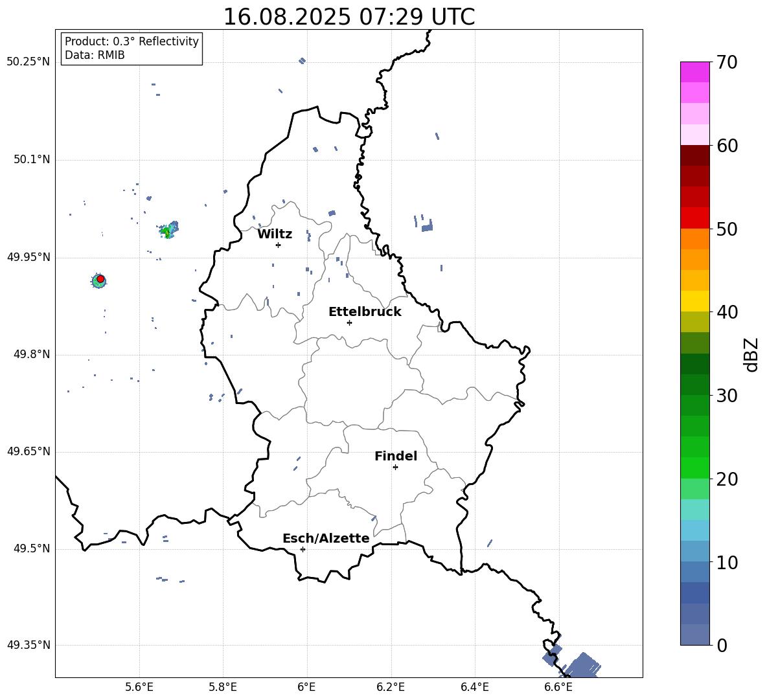Click the Esch/Alzette station cross marker
Screen dimensions: 767x700
tap(303, 549)
